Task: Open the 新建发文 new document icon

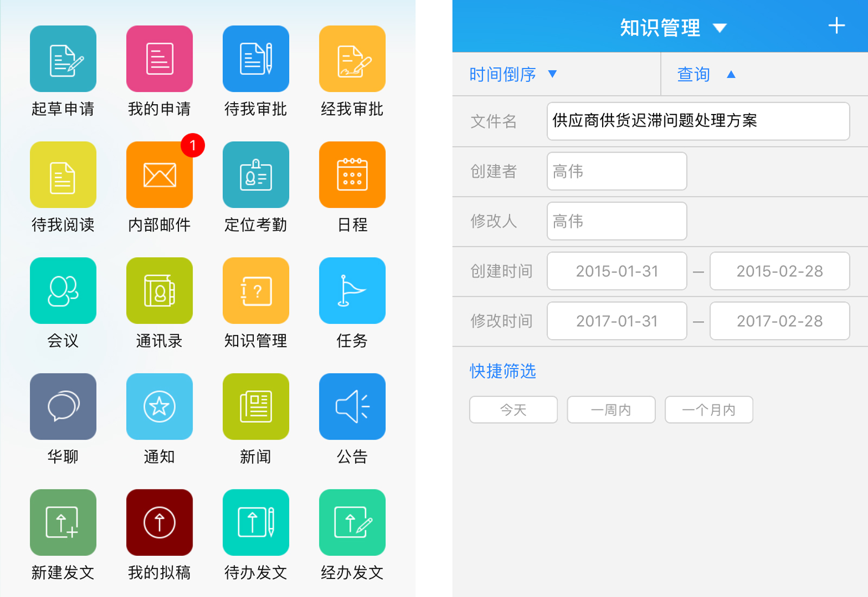Action: (63, 523)
